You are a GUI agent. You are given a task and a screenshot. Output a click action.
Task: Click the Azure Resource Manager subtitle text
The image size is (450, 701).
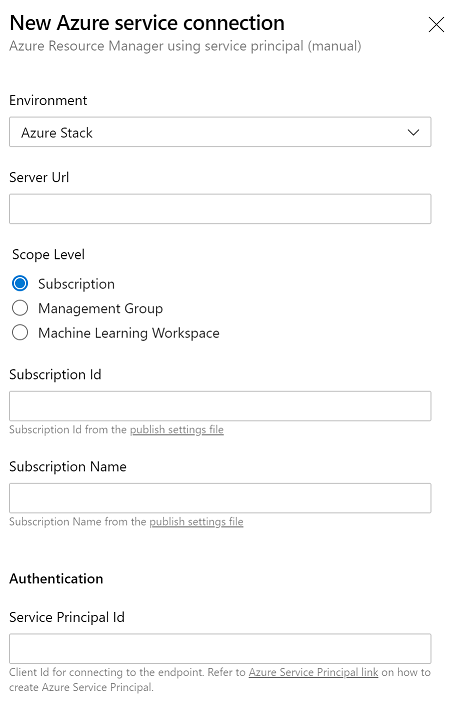coord(185,46)
